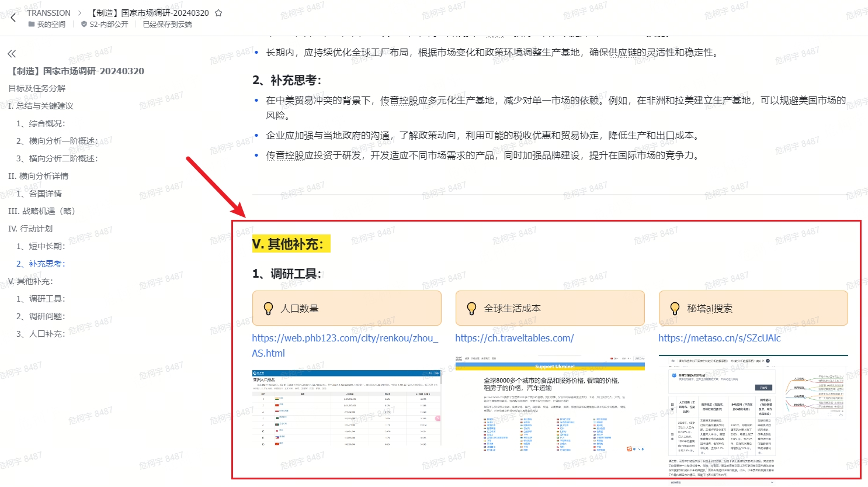This screenshot has height=487, width=868.
Task: Open the phb123 population ranking link
Action: (345, 338)
